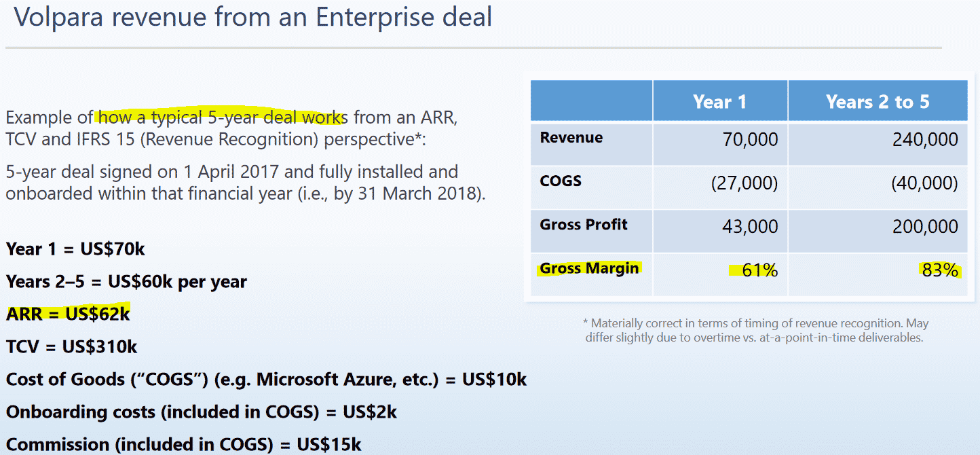Click the highlighted 61% gross margin value

click(x=759, y=270)
